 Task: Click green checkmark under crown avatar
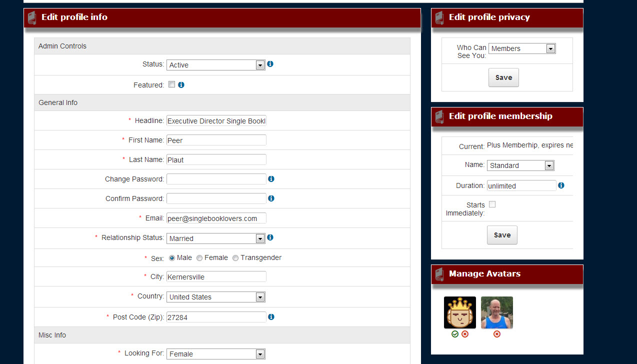coord(455,334)
